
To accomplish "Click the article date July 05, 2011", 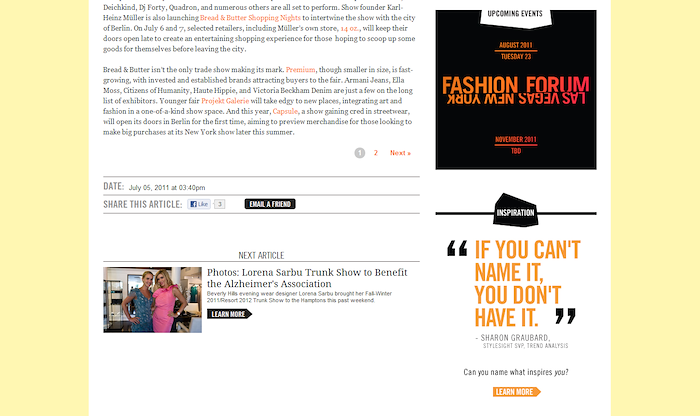I will [x=167, y=188].
